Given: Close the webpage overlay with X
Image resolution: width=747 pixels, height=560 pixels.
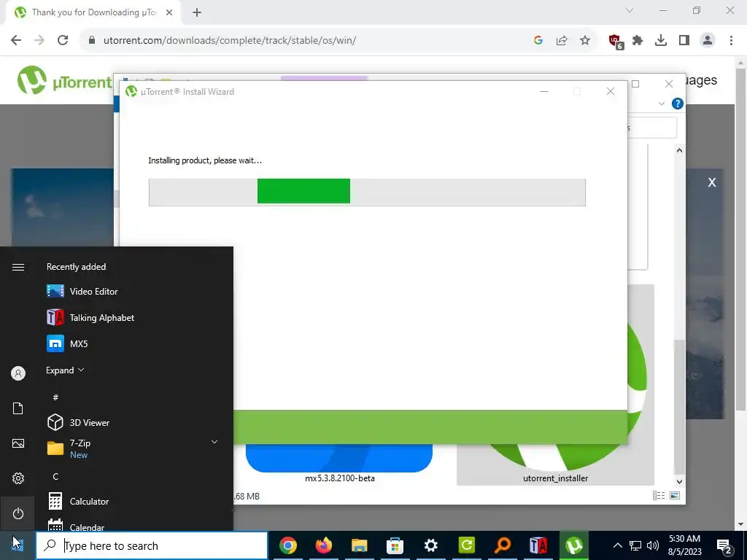Looking at the screenshot, I should [712, 182].
